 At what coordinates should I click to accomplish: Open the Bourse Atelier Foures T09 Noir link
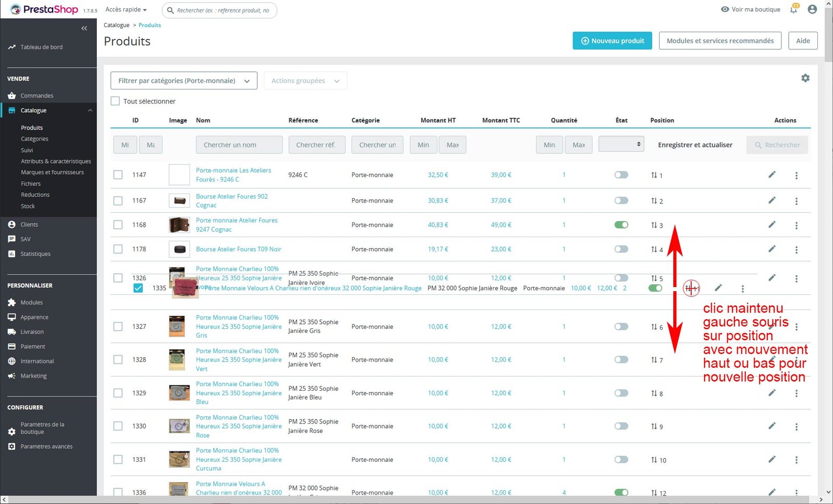(238, 249)
